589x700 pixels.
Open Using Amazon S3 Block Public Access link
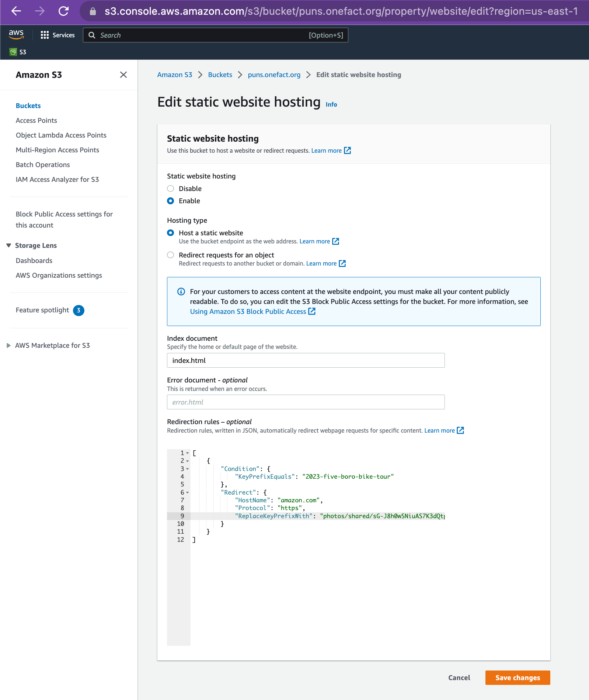pos(253,312)
